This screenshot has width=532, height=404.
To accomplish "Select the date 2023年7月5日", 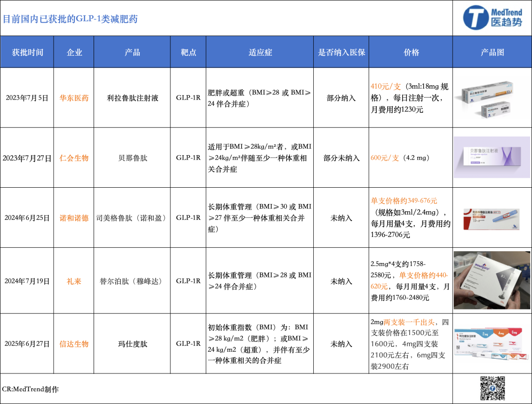I will pos(27,98).
